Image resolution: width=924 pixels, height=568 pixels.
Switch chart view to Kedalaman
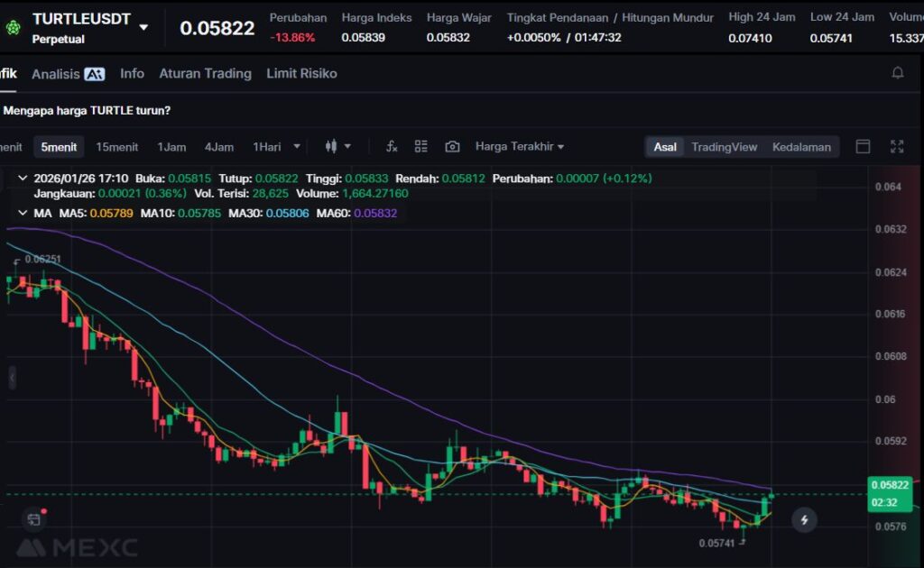(801, 147)
